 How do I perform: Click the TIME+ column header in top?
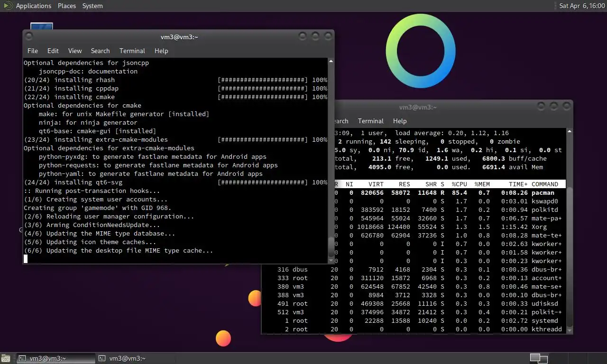pyautogui.click(x=518, y=184)
